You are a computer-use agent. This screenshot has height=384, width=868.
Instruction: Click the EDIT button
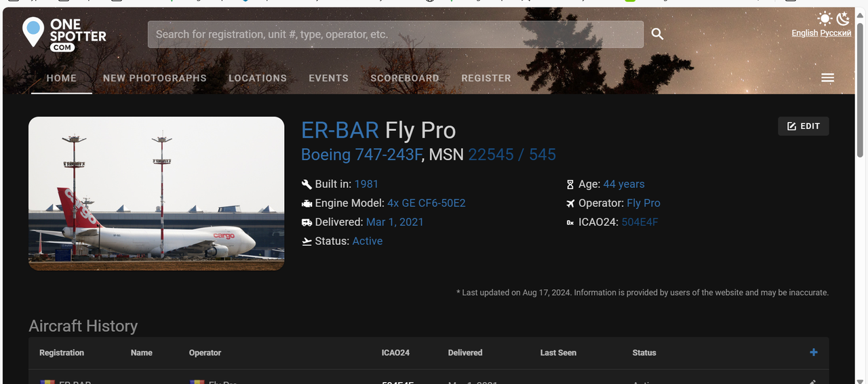coord(804,126)
